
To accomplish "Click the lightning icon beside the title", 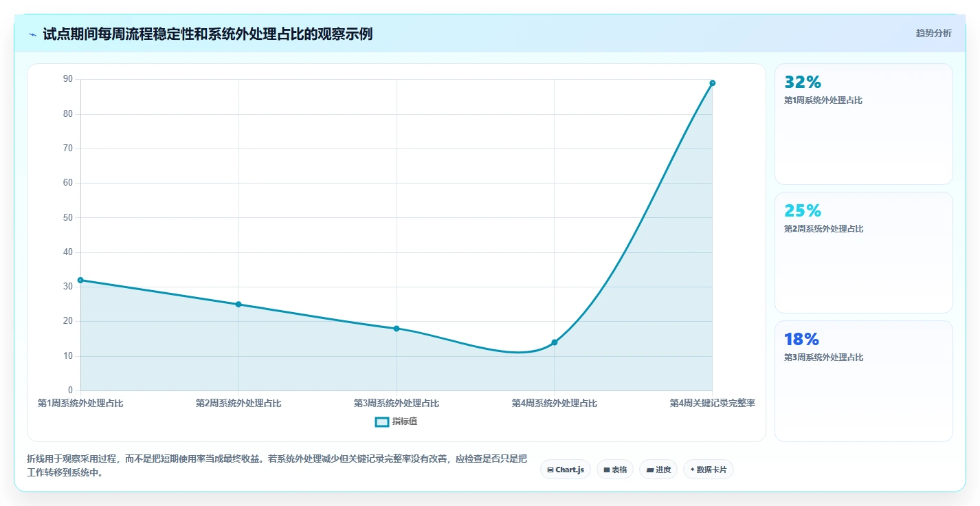I will point(33,34).
